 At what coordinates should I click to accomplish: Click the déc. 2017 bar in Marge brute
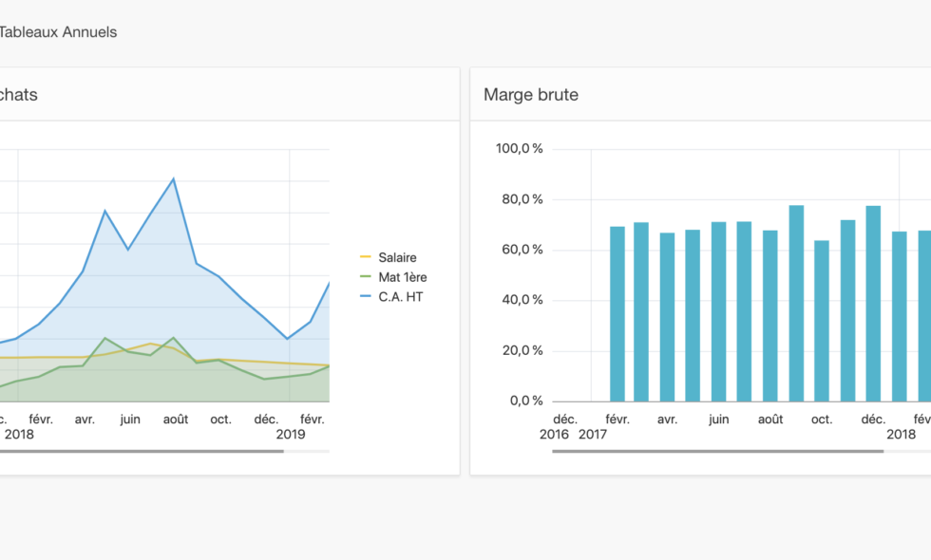coord(873,303)
